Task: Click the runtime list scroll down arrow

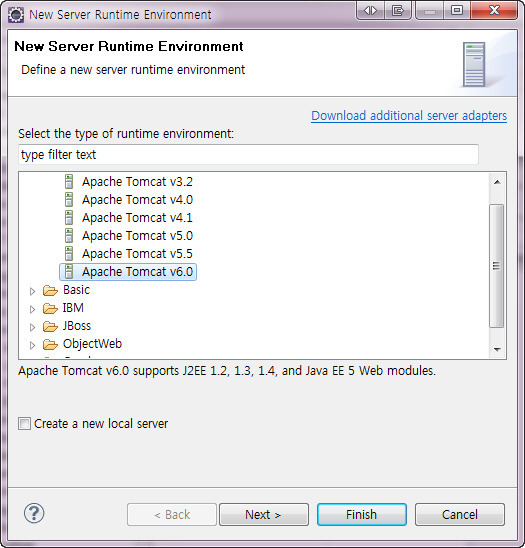Action: [x=497, y=349]
